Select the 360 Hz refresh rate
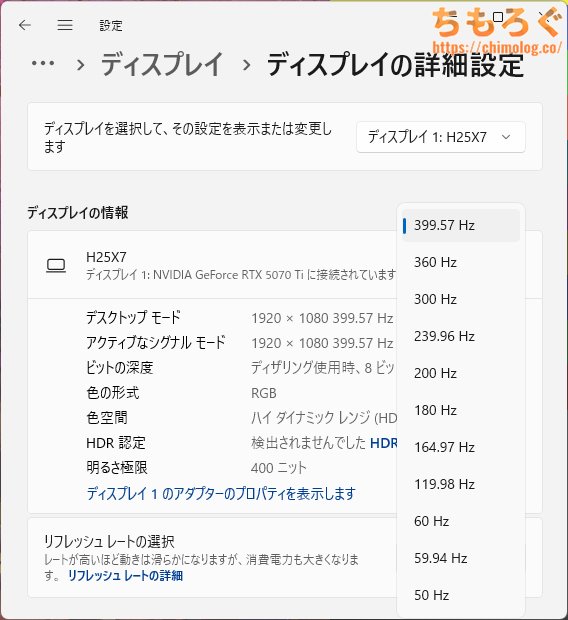Screen dimensions: 568x620 tap(461, 262)
